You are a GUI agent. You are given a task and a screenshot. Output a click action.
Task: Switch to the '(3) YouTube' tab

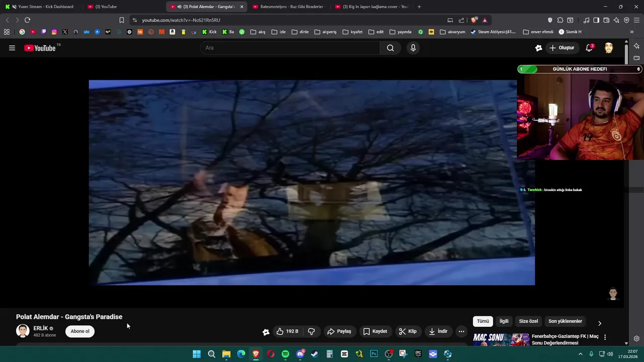pyautogui.click(x=123, y=7)
